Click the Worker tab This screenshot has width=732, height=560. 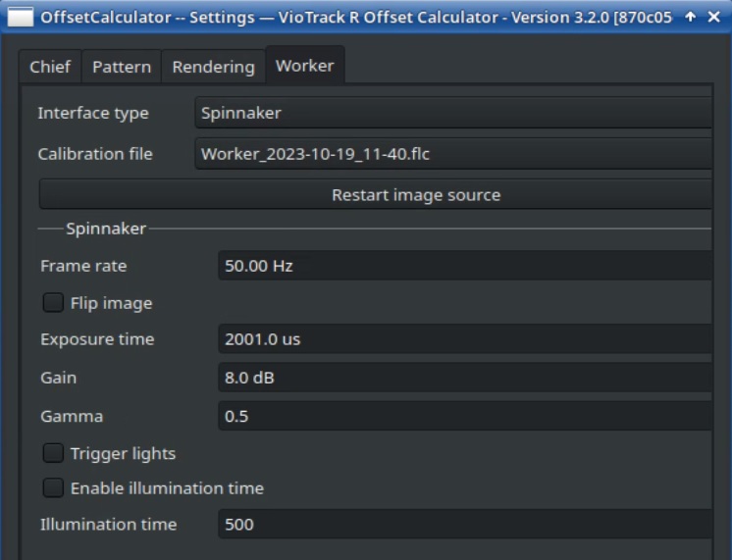304,66
